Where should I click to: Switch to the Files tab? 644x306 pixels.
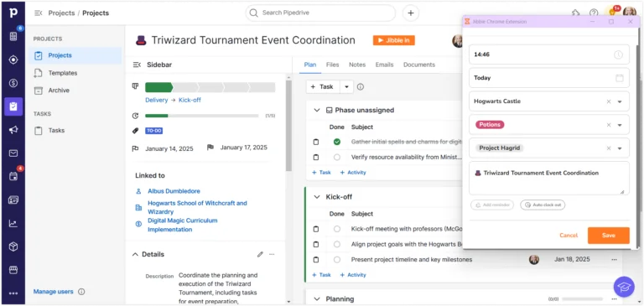[333, 65]
